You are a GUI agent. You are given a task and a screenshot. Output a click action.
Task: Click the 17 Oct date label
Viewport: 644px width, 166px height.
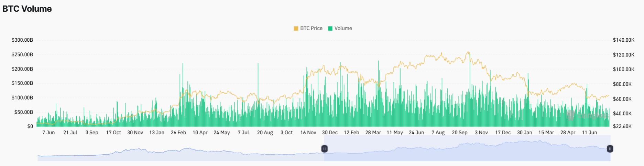(x=113, y=133)
